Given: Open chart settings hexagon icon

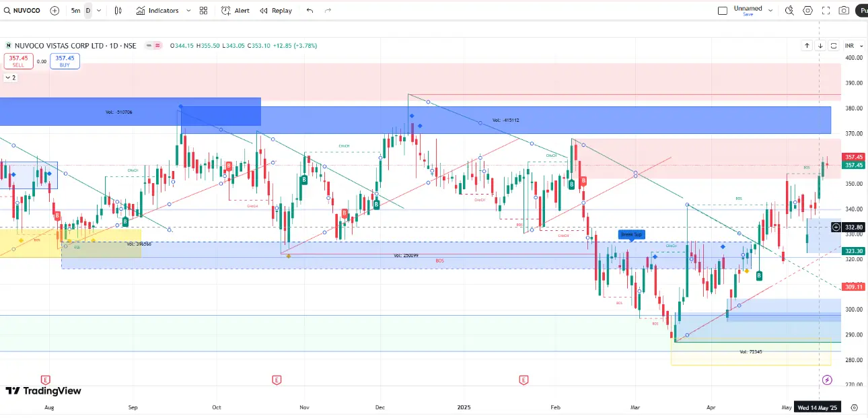Looking at the screenshot, I should (808, 11).
